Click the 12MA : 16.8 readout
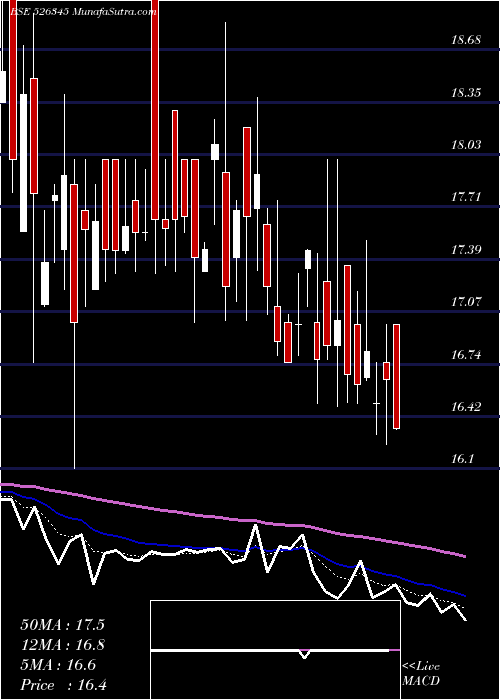The width and height of the screenshot is (500, 700). [62, 645]
